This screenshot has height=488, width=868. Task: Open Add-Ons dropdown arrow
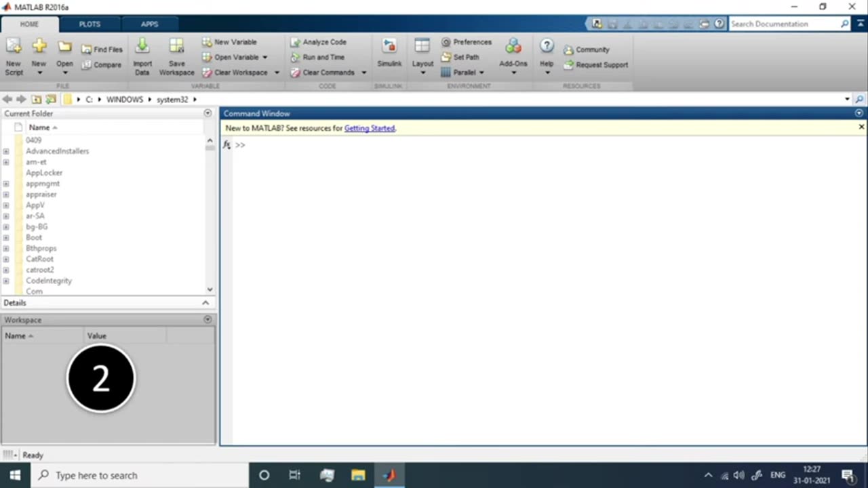[x=513, y=73]
